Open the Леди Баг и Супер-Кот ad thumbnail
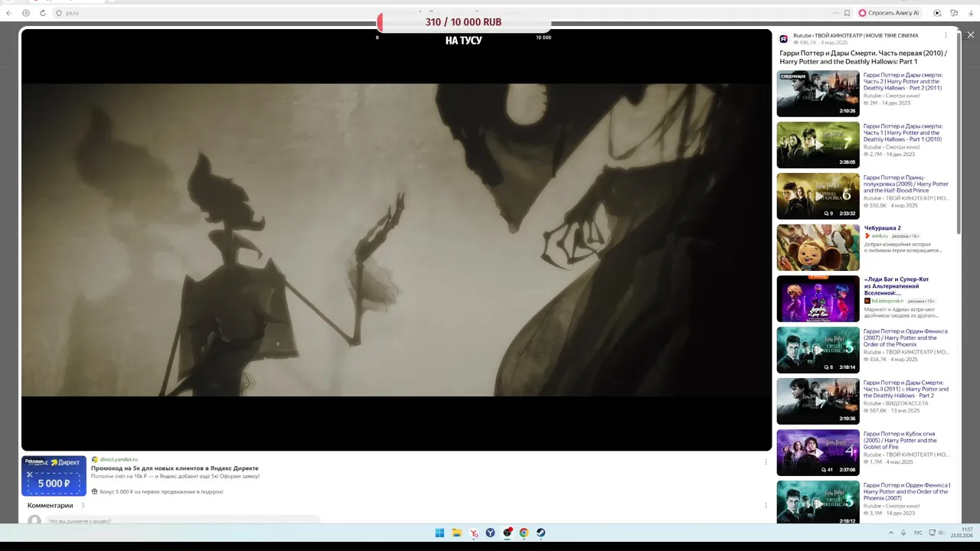 pyautogui.click(x=818, y=298)
